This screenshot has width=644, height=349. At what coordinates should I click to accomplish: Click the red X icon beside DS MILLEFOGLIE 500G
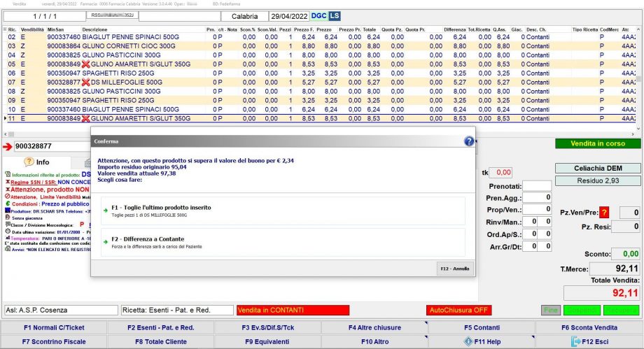pos(85,82)
